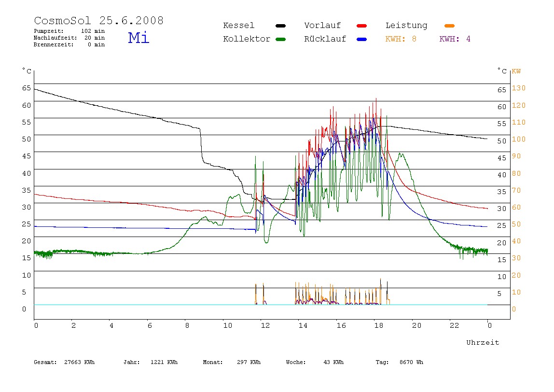The image size is (554, 392).
Task: Click the orange '130' KW scale value
Action: [519, 88]
